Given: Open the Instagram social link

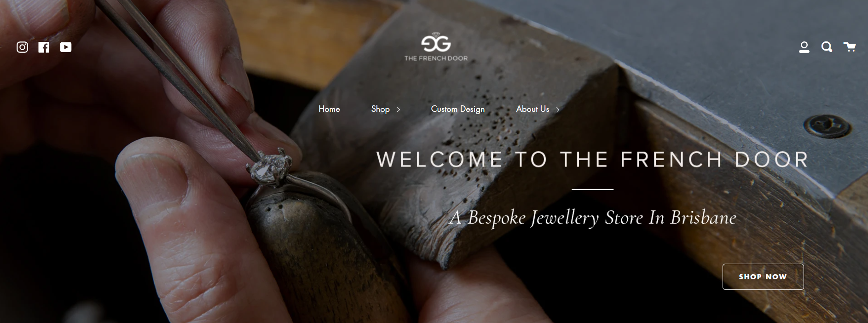Looking at the screenshot, I should coord(22,47).
